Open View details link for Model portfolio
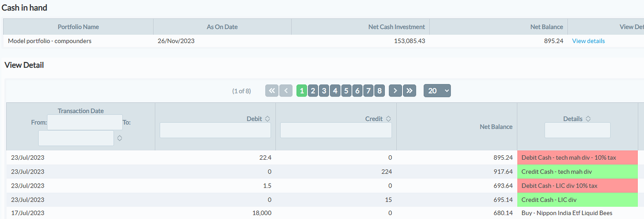The image size is (644, 219). [588, 41]
